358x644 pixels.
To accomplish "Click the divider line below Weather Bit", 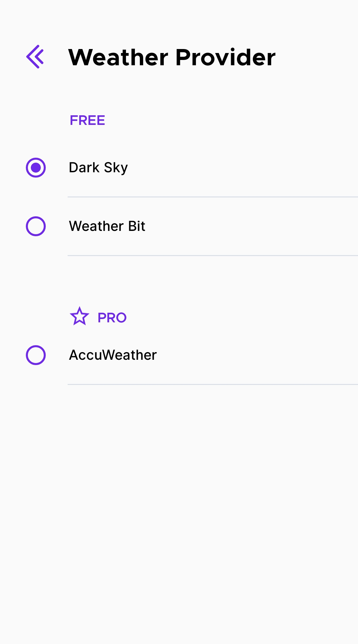I will click(212, 256).
